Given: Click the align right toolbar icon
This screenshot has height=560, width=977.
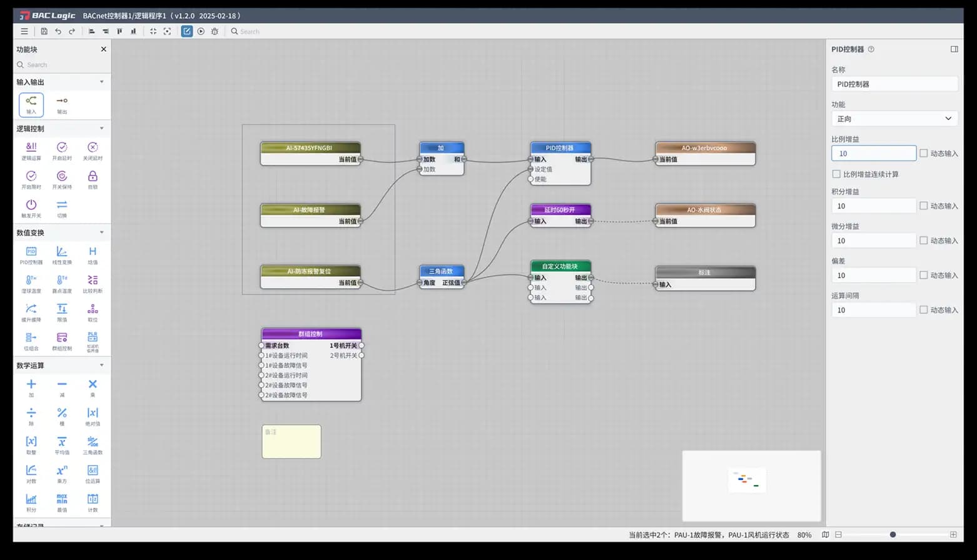Looking at the screenshot, I should (x=105, y=31).
